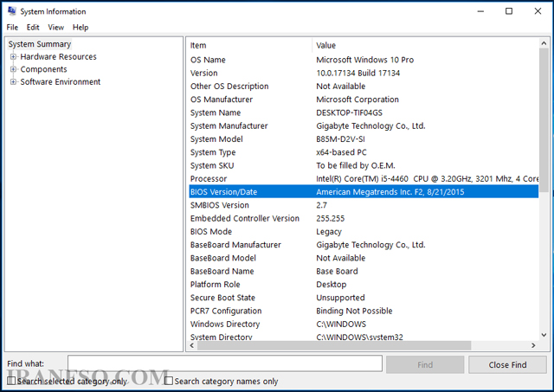The height and width of the screenshot is (392, 554).
Task: Click the Find button
Action: pyautogui.click(x=425, y=365)
